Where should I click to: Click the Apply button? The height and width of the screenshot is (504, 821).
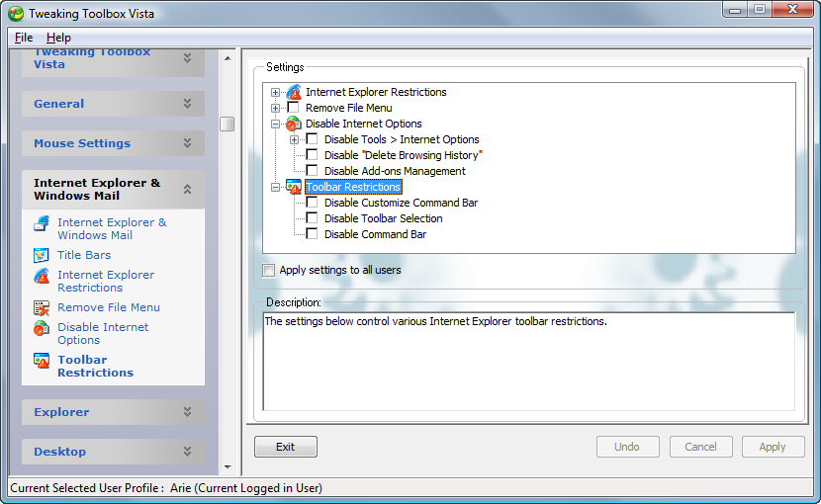pyautogui.click(x=773, y=447)
